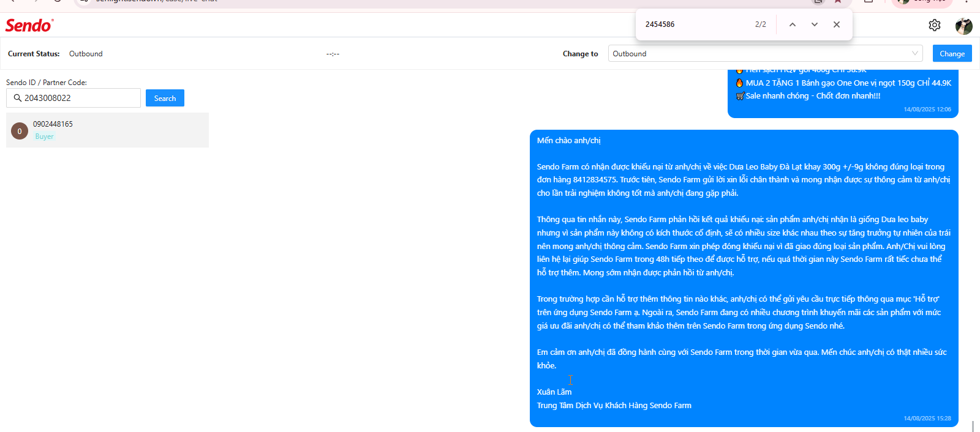Image resolution: width=980 pixels, height=432 pixels.
Task: Click the timestamp 14/08/2025 15:28
Action: coord(927,419)
